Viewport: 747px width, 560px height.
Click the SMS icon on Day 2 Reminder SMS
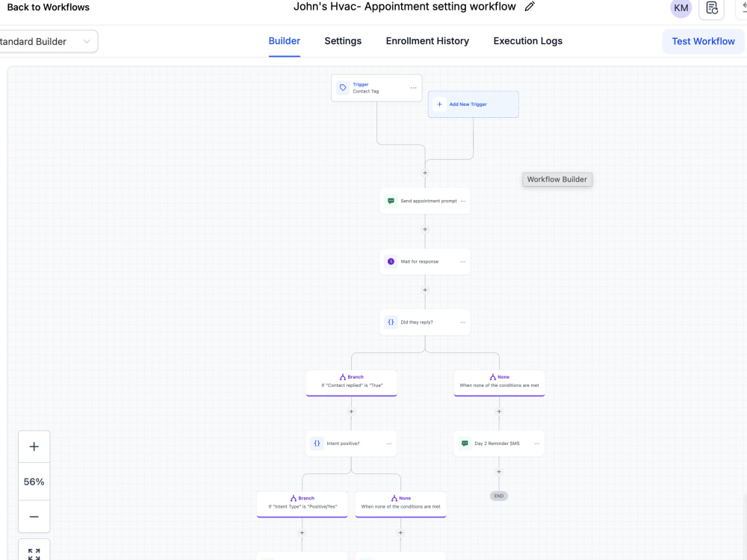pyautogui.click(x=465, y=444)
